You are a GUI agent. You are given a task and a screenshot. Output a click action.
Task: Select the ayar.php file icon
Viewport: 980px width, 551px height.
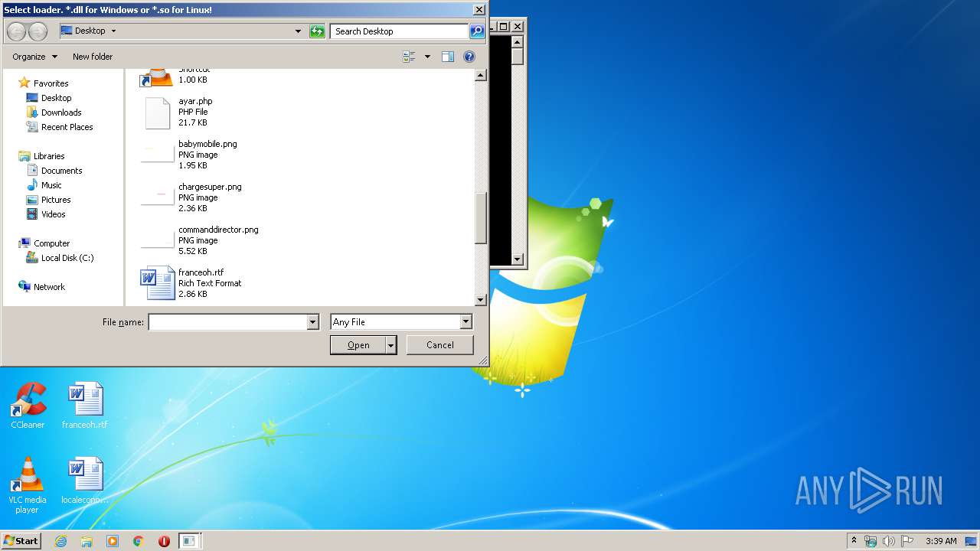pyautogui.click(x=157, y=112)
